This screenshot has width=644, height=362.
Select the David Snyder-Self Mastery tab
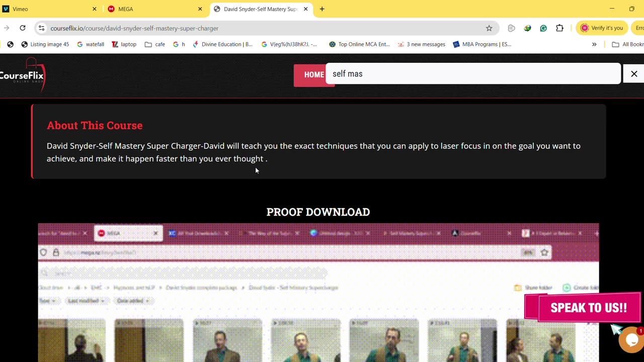coord(261,9)
